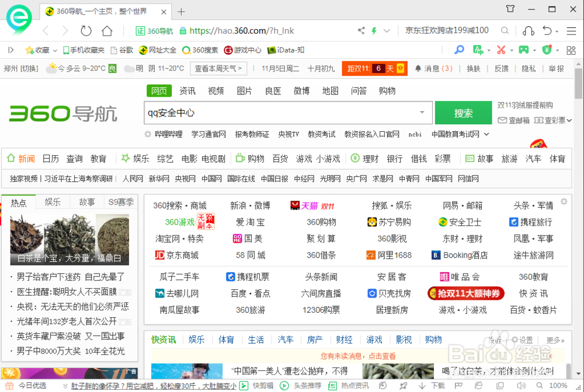This screenshot has height=392, width=584.
Task: Open 热点资讯 in status bar
Action: click(x=349, y=386)
